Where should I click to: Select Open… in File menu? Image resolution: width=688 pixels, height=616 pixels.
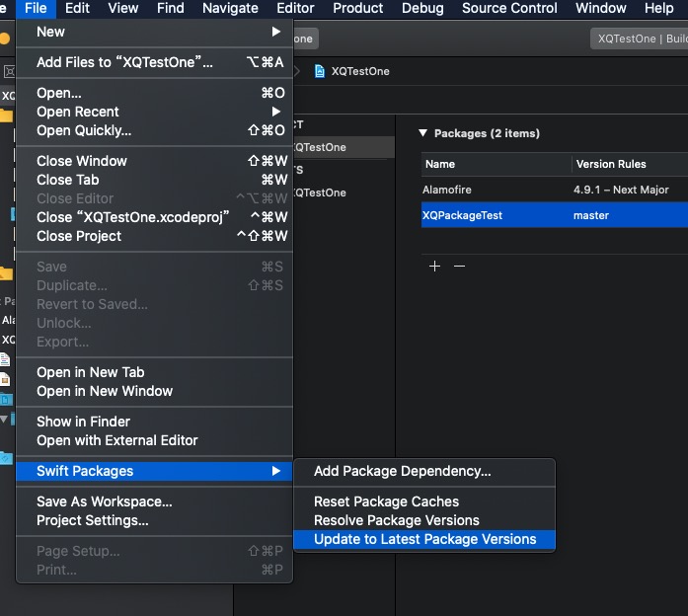click(154, 93)
